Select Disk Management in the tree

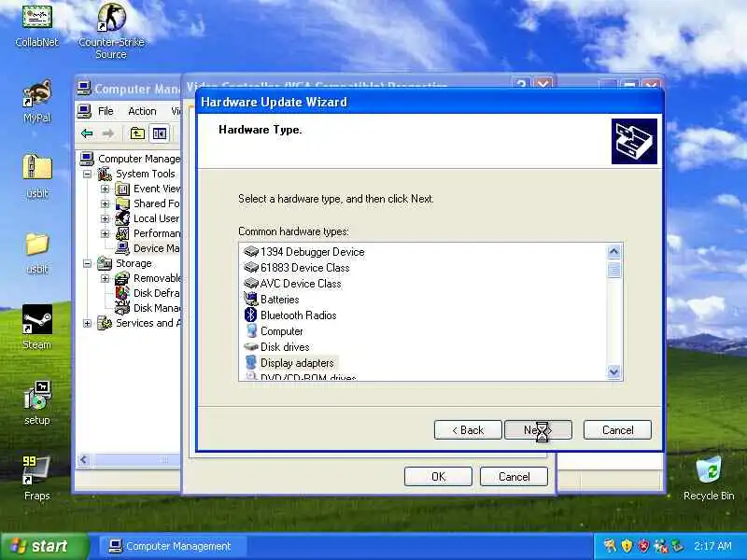click(156, 308)
